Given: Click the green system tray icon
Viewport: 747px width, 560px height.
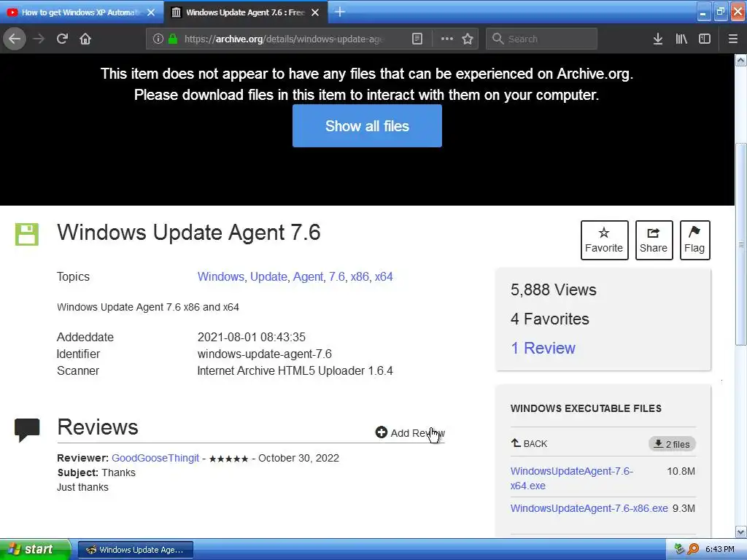Looking at the screenshot, I should (680, 550).
